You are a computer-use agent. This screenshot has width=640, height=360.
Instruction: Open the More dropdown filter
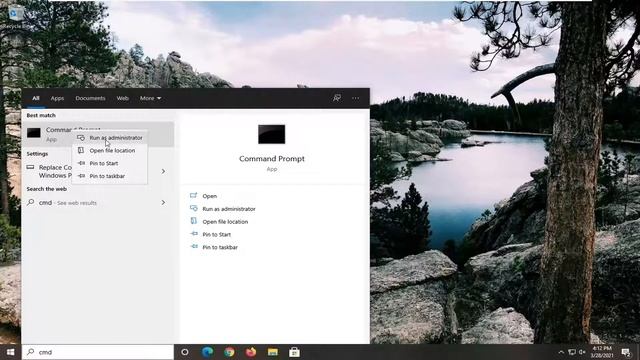click(x=150, y=98)
